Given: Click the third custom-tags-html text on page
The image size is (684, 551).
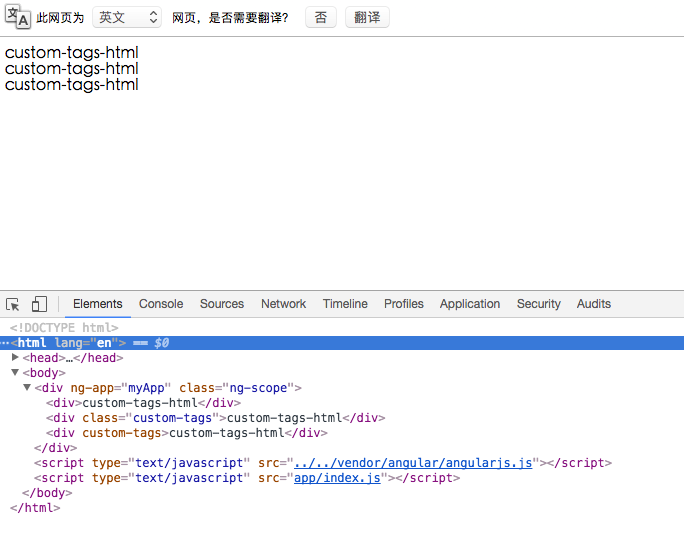Looking at the screenshot, I should pyautogui.click(x=72, y=85).
